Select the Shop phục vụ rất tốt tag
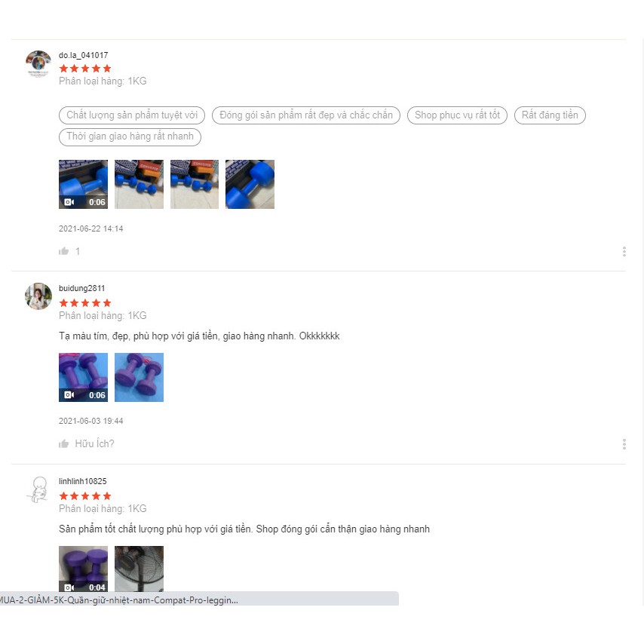Screen dimensions: 644x644 [x=457, y=115]
